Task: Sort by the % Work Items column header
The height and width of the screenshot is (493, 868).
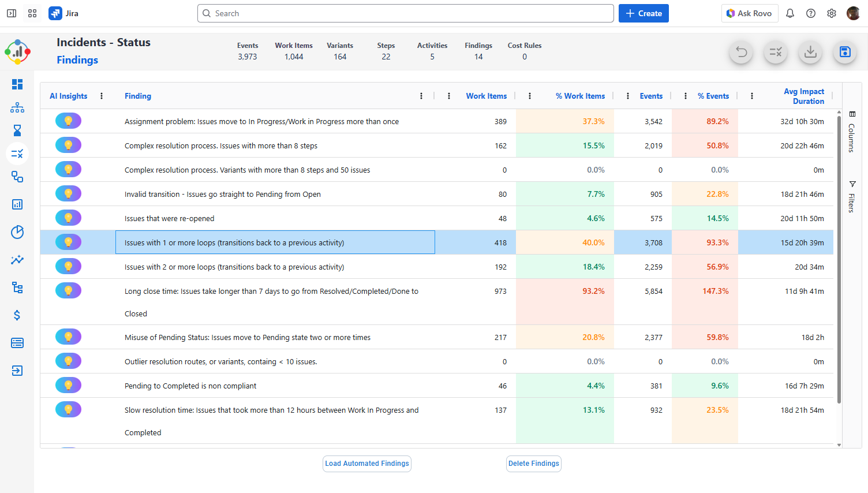Action: [x=580, y=96]
